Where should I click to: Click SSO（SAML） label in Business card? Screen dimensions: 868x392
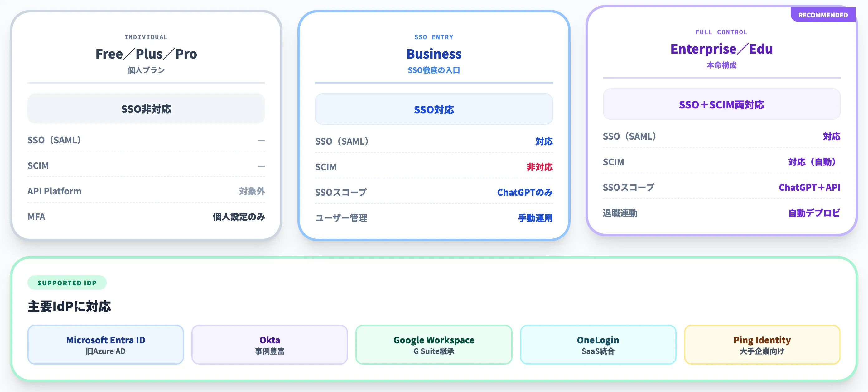click(342, 141)
